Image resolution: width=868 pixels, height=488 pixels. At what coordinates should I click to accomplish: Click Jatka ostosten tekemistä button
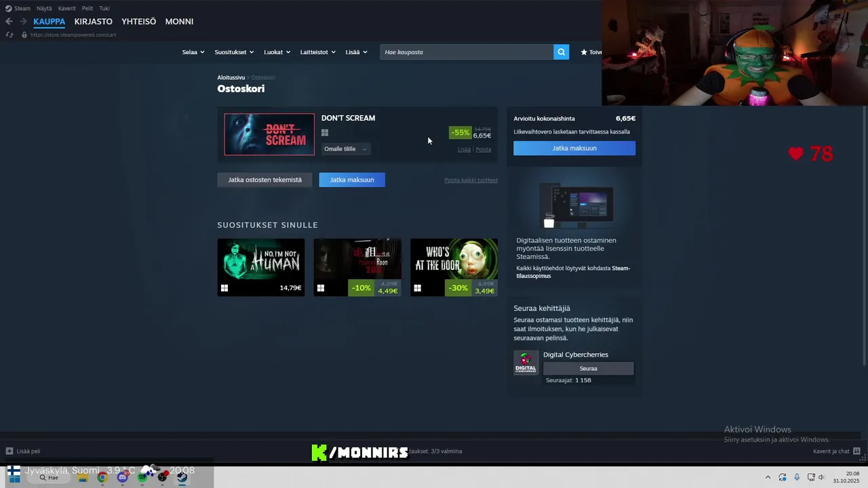(x=264, y=180)
